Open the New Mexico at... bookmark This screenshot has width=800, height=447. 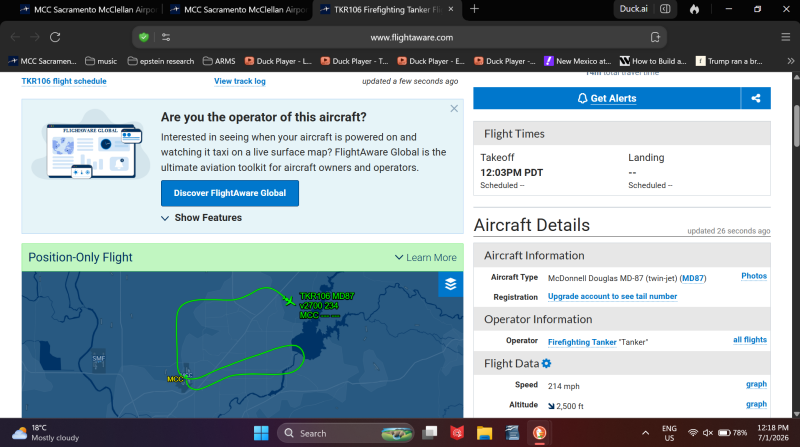click(x=578, y=61)
